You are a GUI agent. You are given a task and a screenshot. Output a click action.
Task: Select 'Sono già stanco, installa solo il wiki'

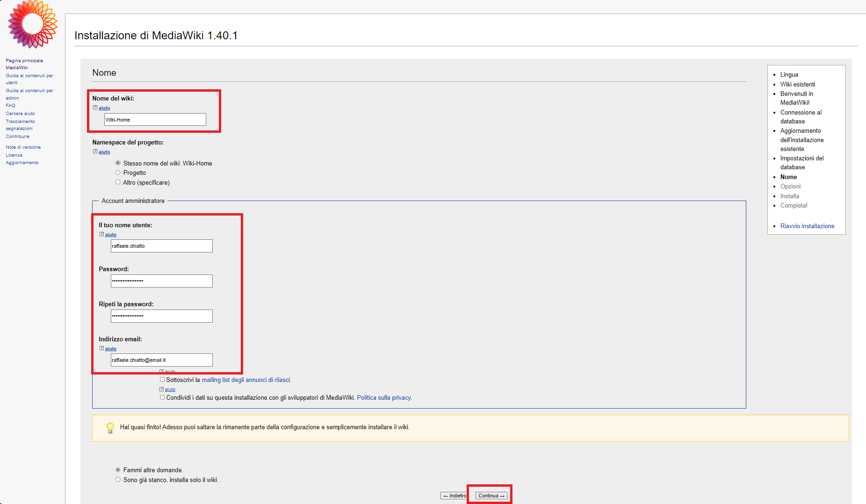click(x=118, y=480)
